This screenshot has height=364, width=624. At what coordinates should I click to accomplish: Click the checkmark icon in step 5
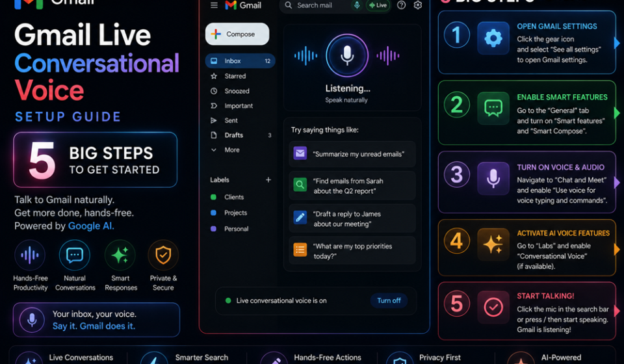point(493,307)
